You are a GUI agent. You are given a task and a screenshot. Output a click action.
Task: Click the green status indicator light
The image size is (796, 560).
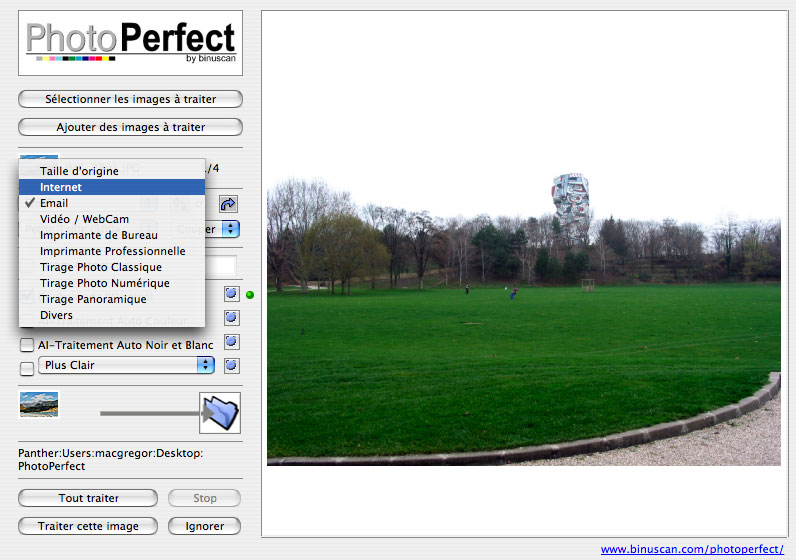(250, 294)
